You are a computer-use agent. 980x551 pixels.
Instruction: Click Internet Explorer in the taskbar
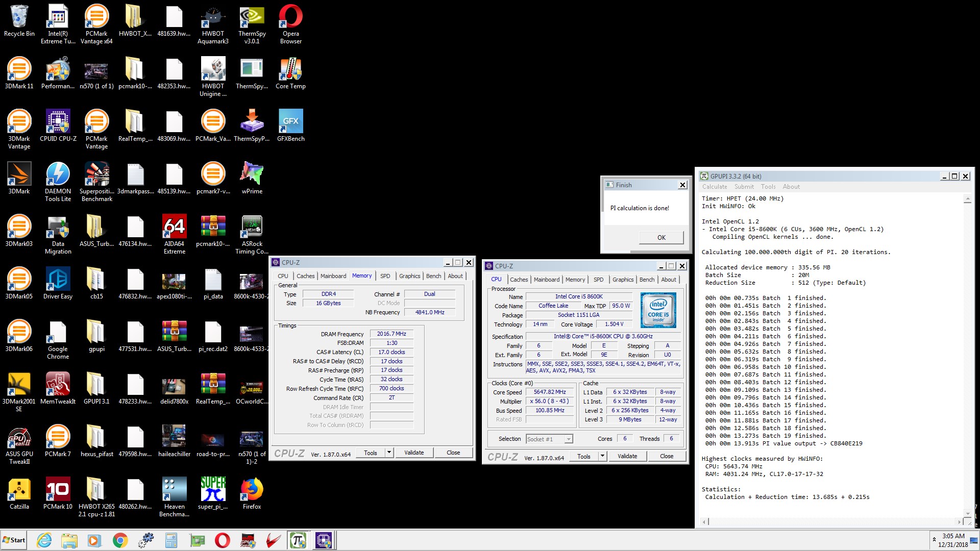coord(44,540)
